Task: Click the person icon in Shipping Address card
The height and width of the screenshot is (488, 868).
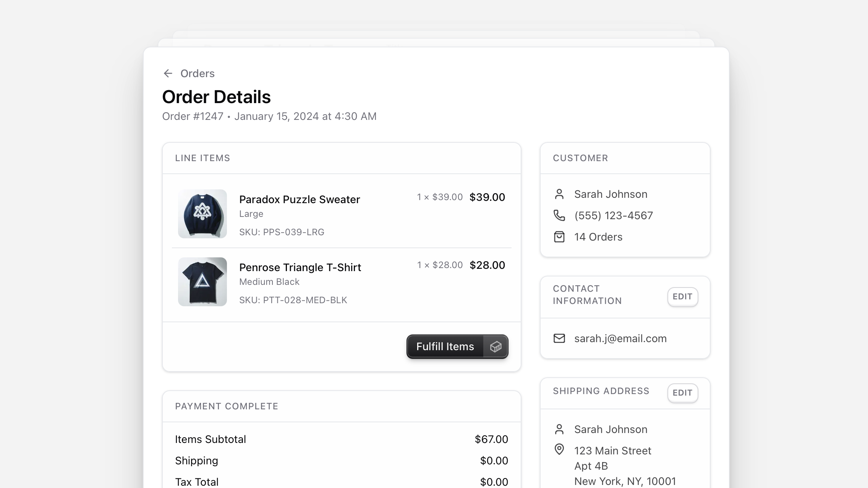Action: 559,429
